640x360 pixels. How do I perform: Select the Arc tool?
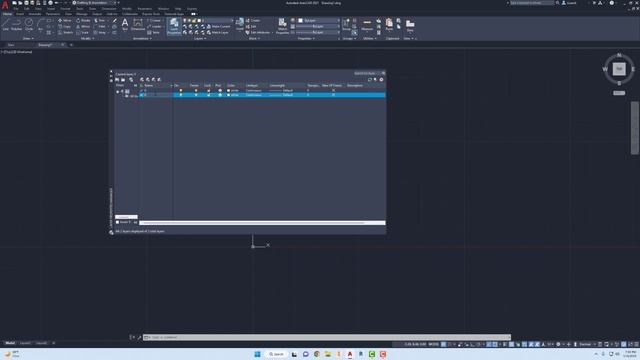pos(40,24)
